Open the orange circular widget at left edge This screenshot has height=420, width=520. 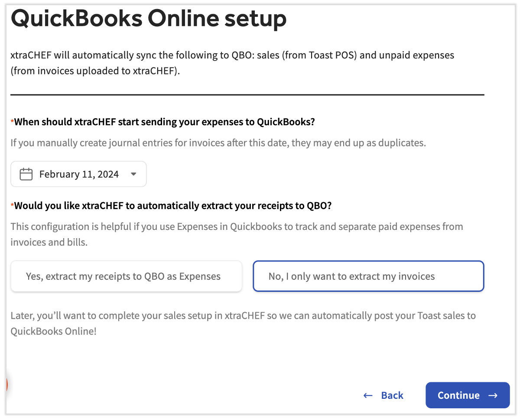pyautogui.click(x=7, y=384)
